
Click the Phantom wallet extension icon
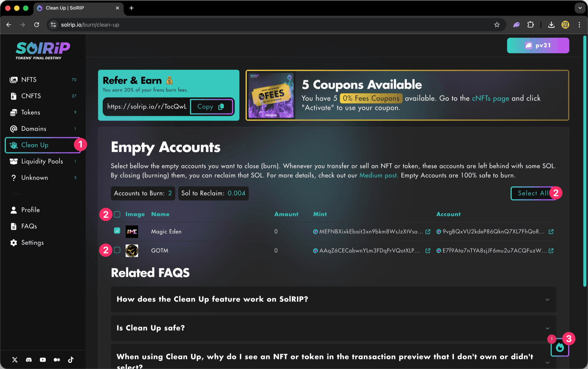click(x=517, y=25)
